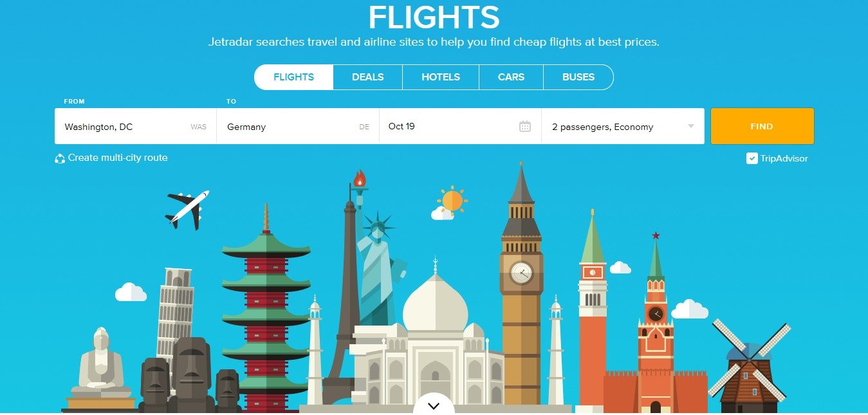Open the Oct 19 date picker field

(460, 126)
